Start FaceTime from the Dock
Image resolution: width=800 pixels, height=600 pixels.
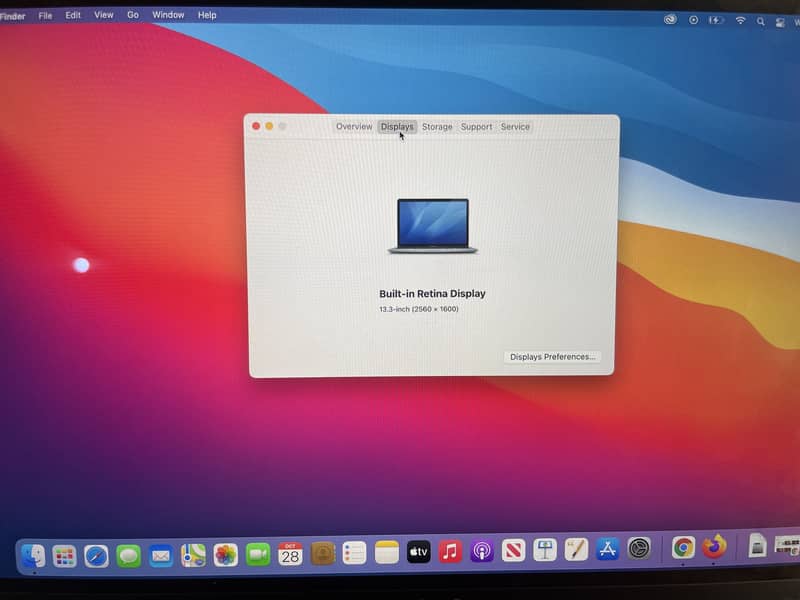258,555
